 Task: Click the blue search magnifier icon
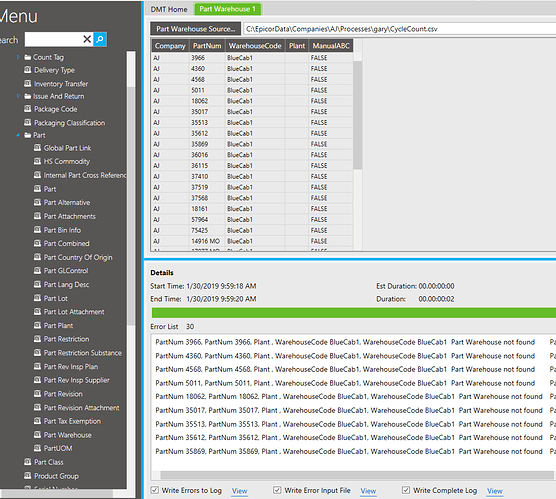(x=100, y=39)
